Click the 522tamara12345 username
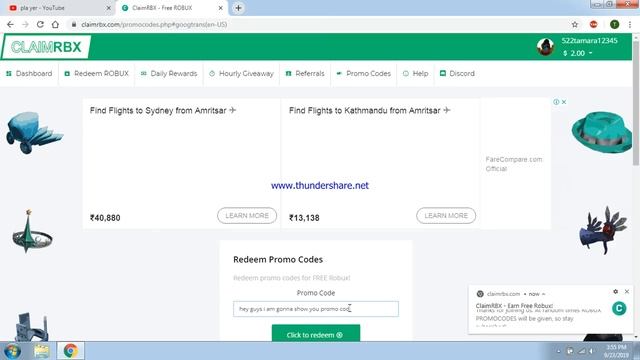 click(x=589, y=40)
